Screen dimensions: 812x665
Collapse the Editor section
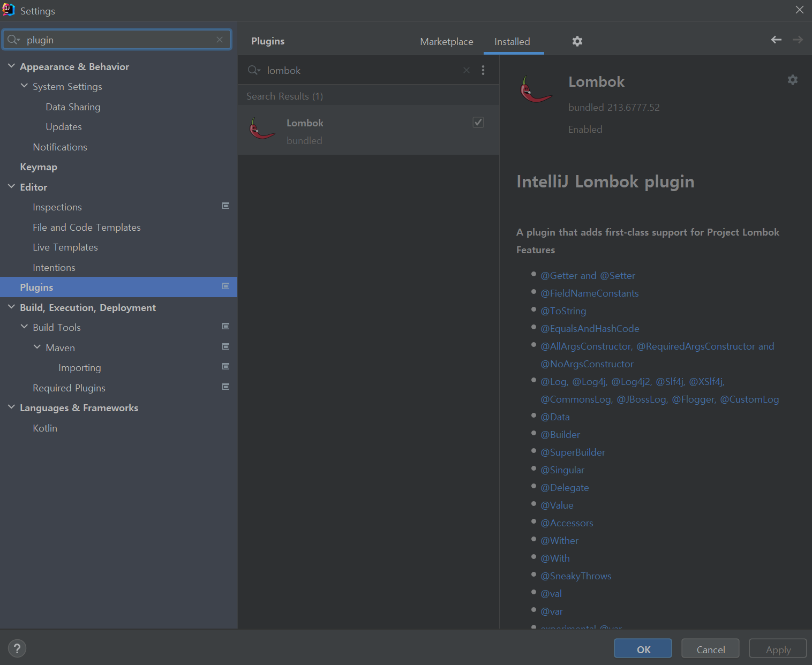click(11, 186)
